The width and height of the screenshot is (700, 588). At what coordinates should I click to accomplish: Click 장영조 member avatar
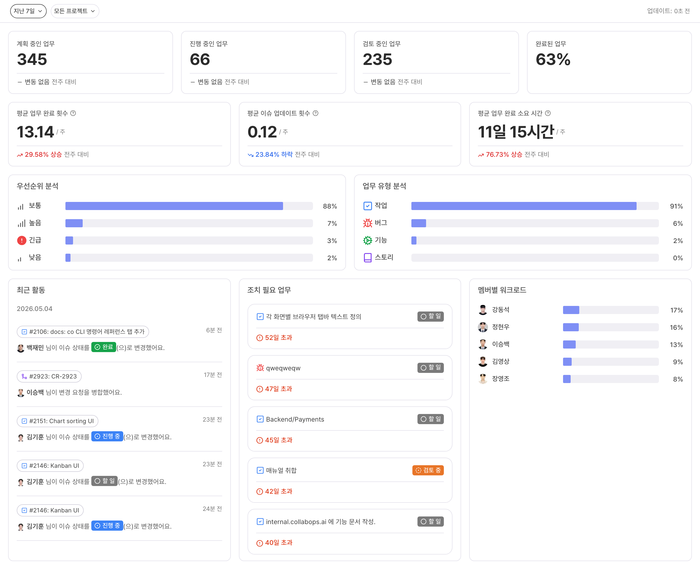coord(483,379)
